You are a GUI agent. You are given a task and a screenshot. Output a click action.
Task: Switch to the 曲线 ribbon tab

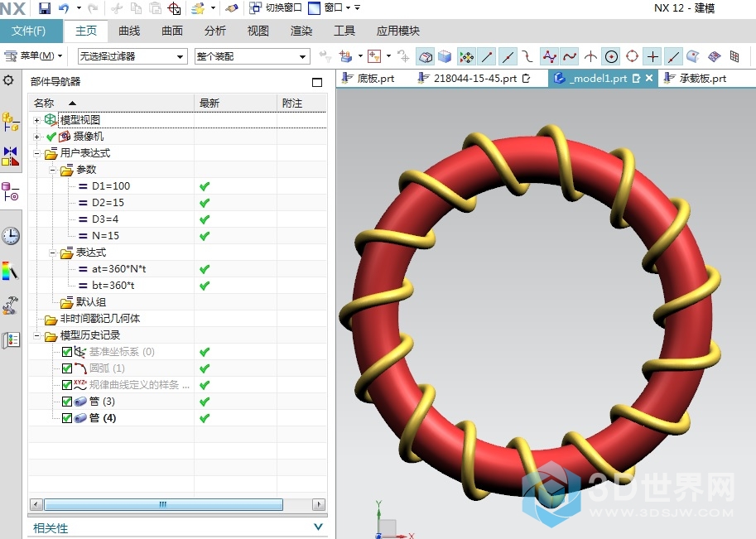(129, 31)
